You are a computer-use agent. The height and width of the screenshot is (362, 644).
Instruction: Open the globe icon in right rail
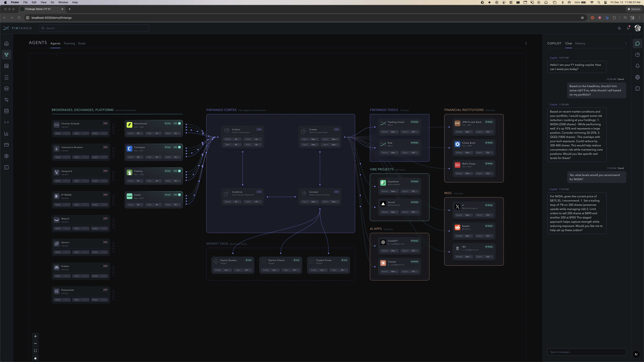coord(637,77)
